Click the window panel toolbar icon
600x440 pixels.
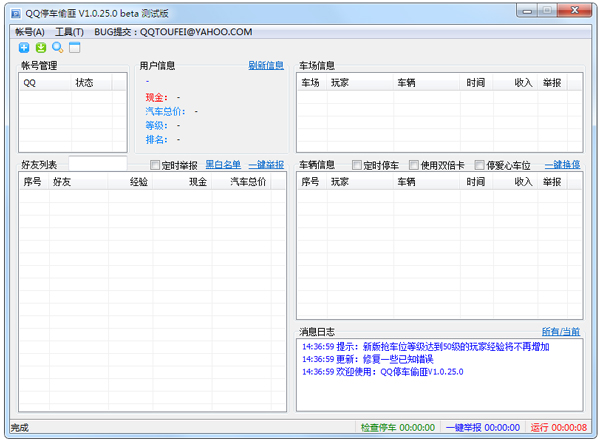[74, 47]
